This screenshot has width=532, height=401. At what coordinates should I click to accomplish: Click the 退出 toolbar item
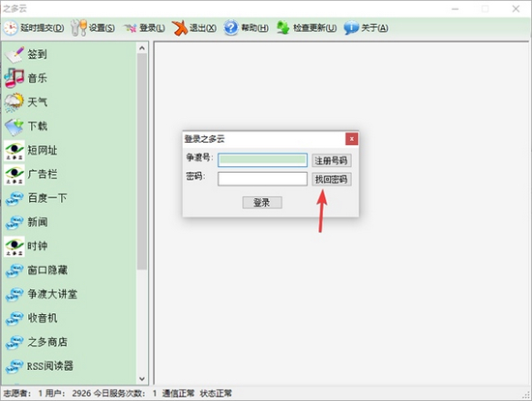click(x=194, y=28)
